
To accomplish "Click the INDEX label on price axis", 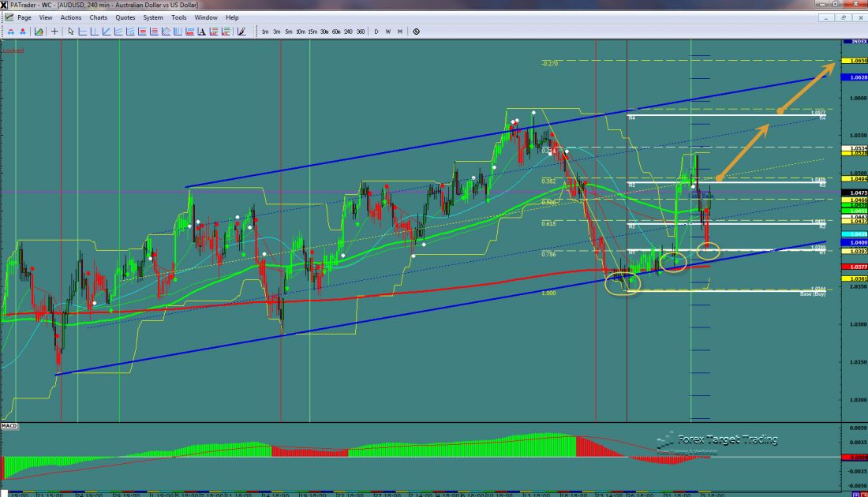I will coord(855,41).
